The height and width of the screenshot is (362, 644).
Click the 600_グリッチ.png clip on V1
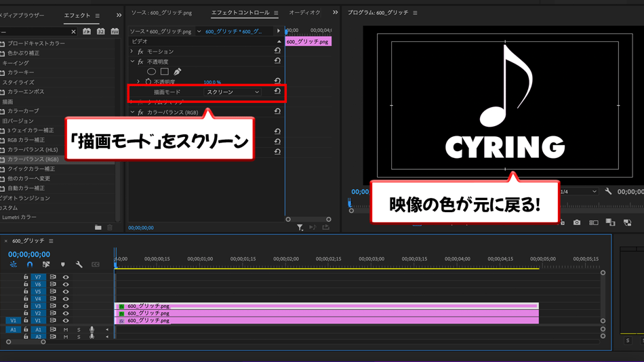[x=325, y=321]
